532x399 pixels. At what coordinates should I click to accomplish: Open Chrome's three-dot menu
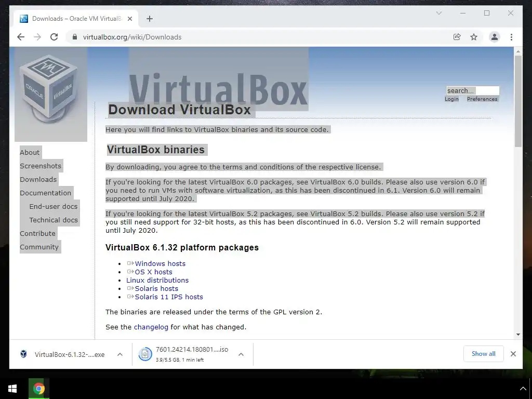[x=511, y=37]
